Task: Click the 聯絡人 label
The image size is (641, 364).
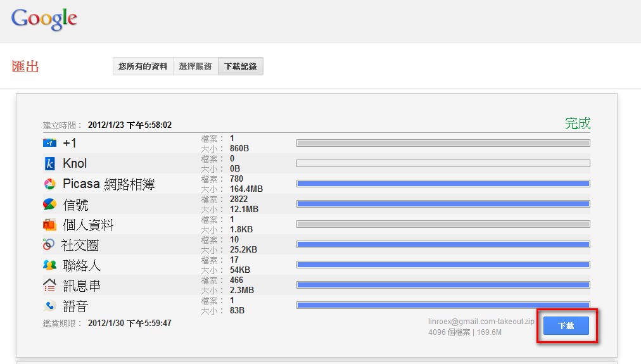Action: (82, 265)
